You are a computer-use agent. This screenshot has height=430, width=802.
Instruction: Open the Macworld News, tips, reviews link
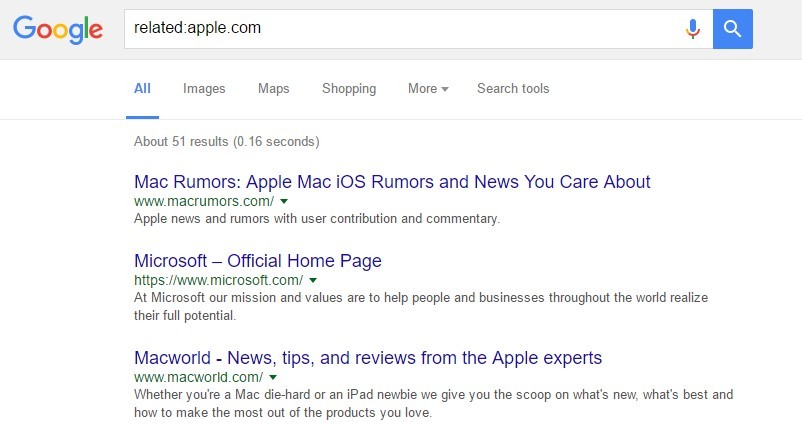point(368,358)
